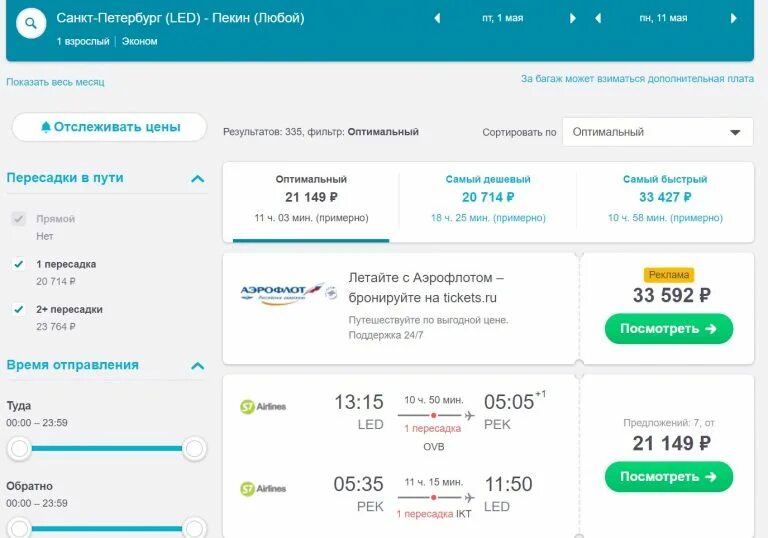Collapse the Время отправления section
This screenshot has width=768, height=538.
(x=197, y=367)
